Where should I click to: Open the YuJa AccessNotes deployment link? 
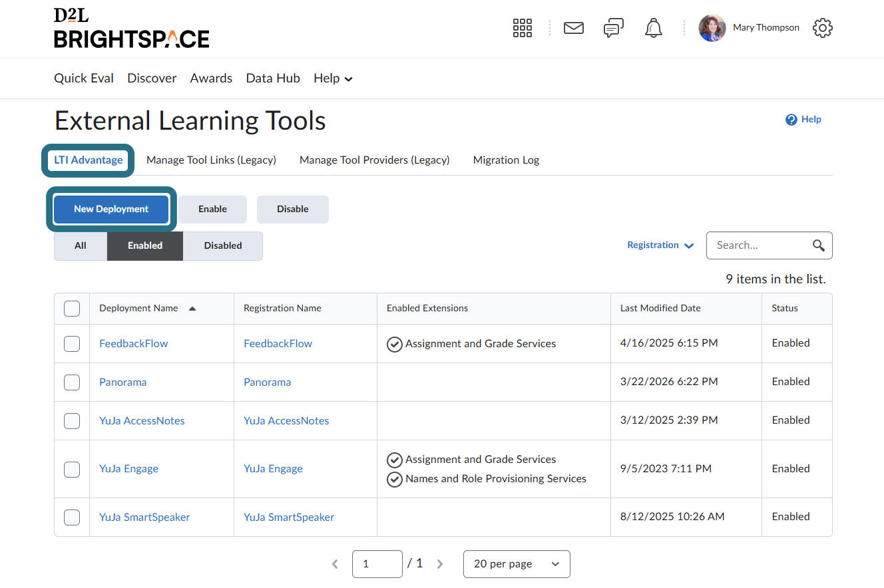[142, 421]
